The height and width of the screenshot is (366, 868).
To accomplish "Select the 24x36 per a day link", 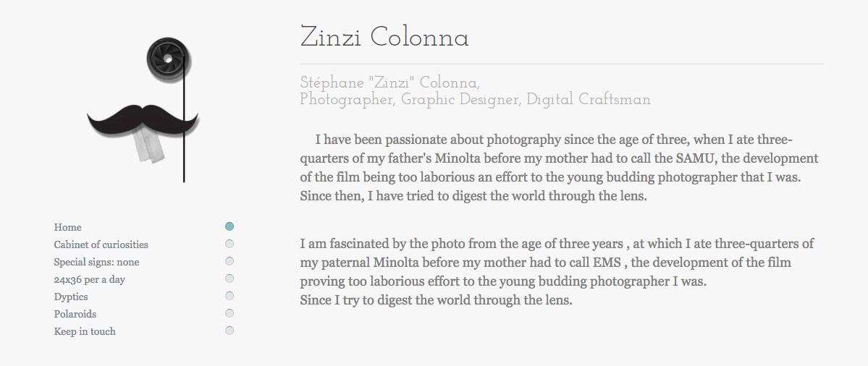I will pos(90,279).
